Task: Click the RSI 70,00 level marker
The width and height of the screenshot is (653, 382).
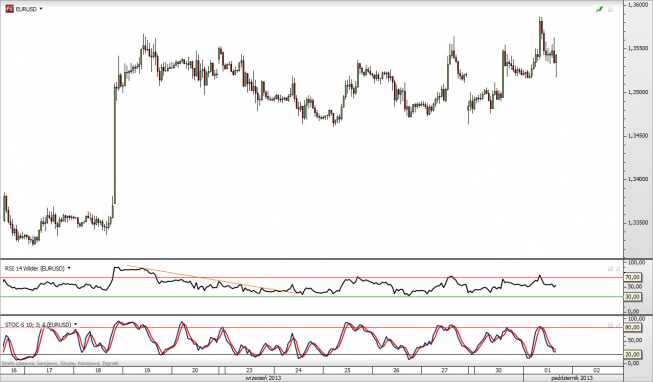Action: pyautogui.click(x=632, y=277)
